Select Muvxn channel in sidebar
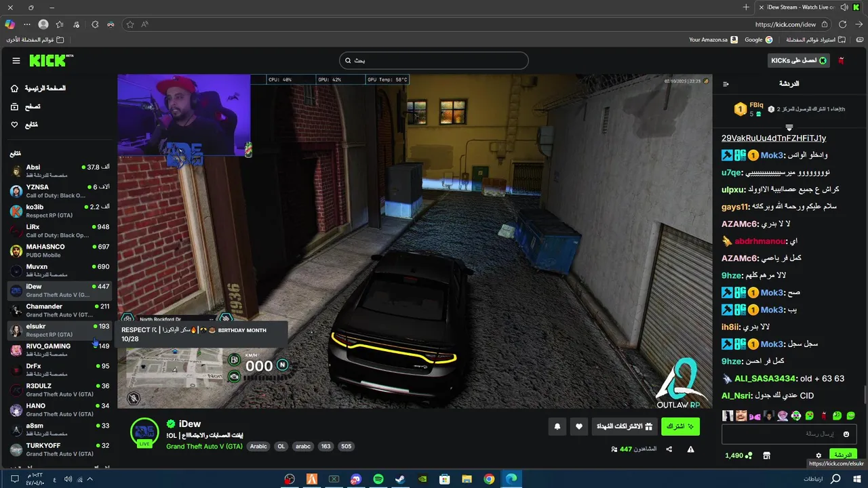The width and height of the screenshot is (868, 488). [60, 270]
